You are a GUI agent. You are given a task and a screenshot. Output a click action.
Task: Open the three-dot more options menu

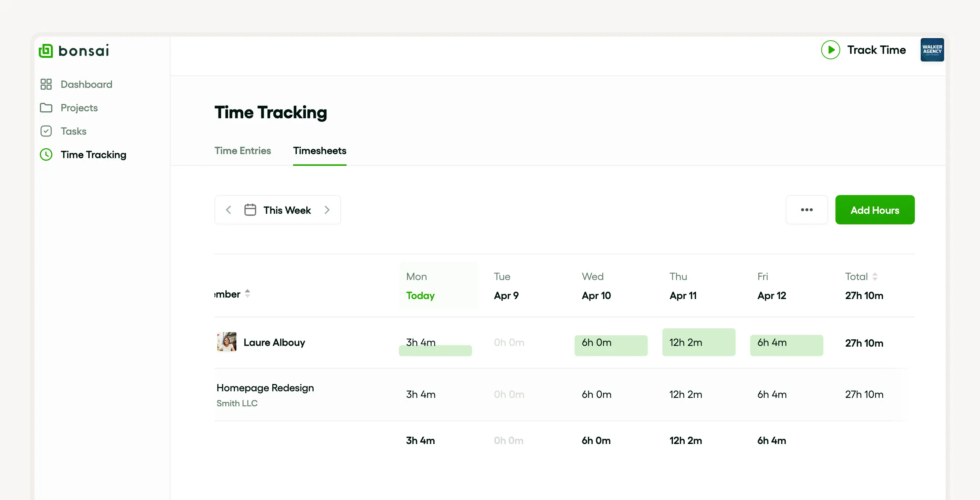point(807,210)
